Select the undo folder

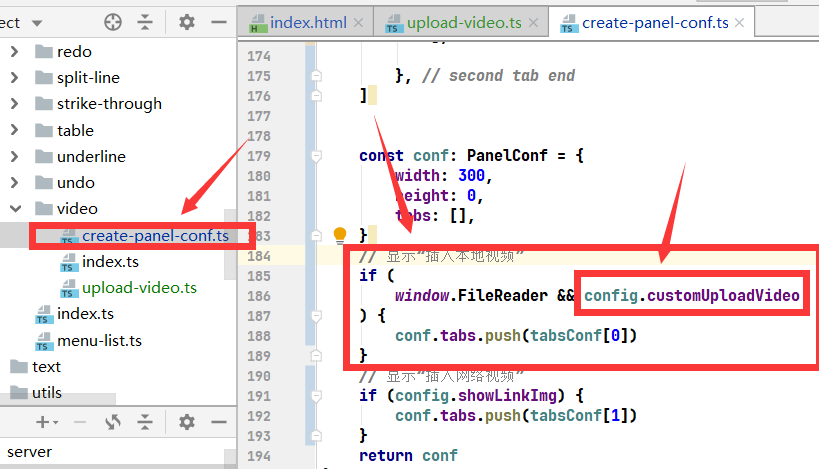tap(65, 182)
